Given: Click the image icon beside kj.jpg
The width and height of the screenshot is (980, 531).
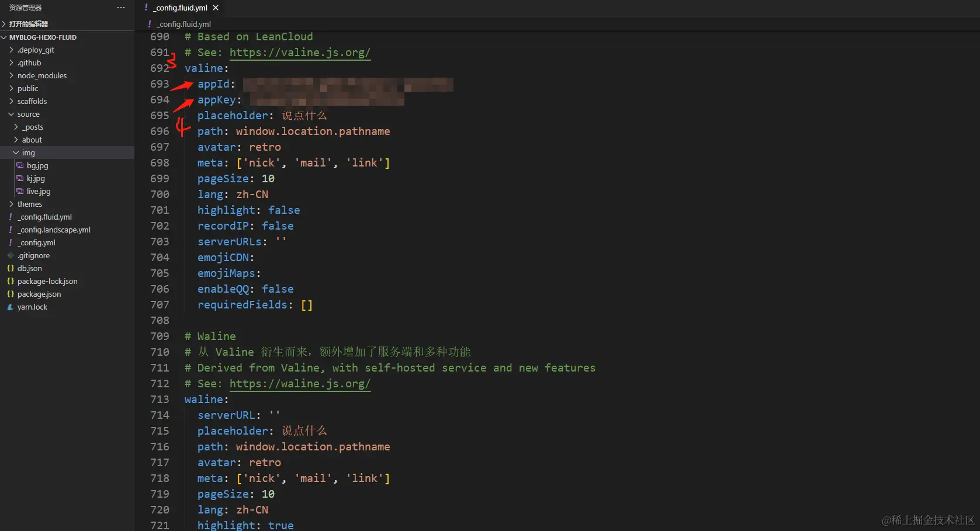Looking at the screenshot, I should click(20, 178).
